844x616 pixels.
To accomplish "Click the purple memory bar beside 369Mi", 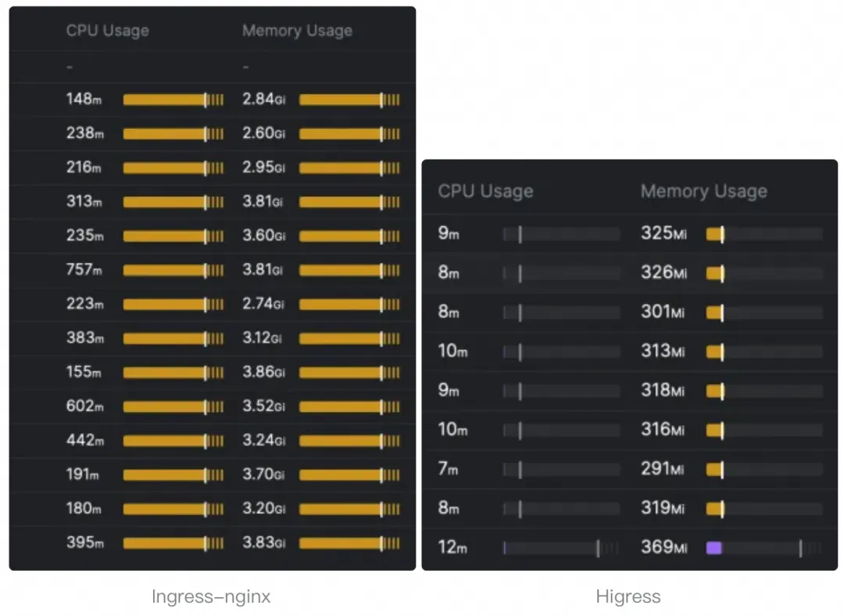I will click(713, 548).
